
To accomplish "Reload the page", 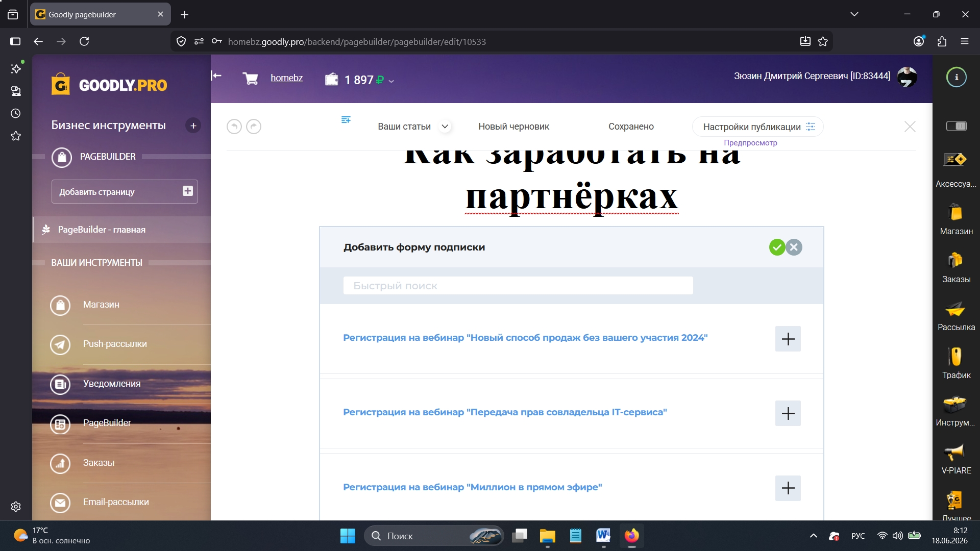I will pos(84,41).
